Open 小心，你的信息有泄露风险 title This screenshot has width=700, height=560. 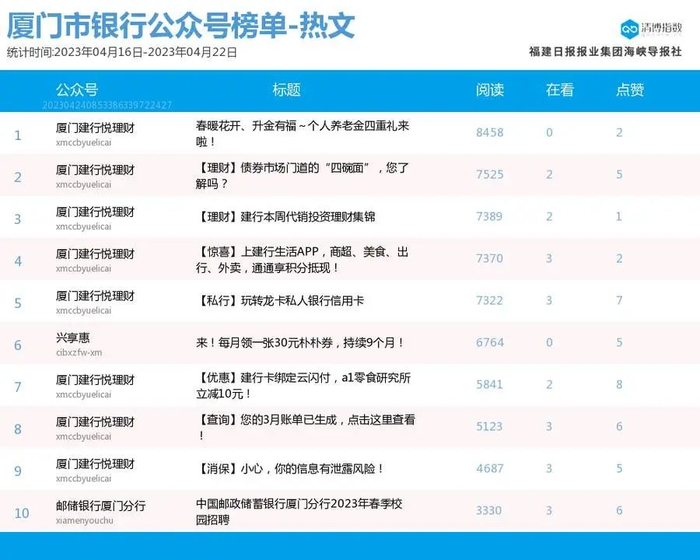[290, 469]
